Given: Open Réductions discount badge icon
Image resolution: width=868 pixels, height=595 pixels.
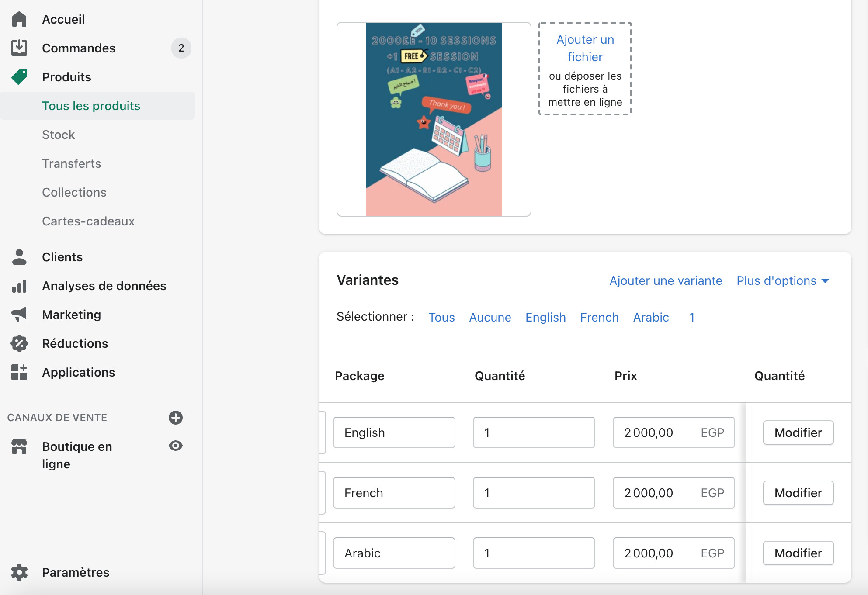Looking at the screenshot, I should (19, 343).
